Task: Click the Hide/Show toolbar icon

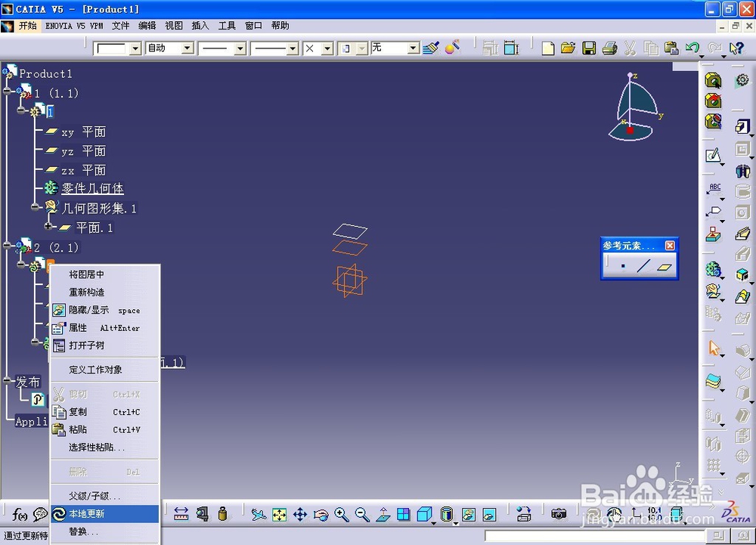Action: (468, 515)
